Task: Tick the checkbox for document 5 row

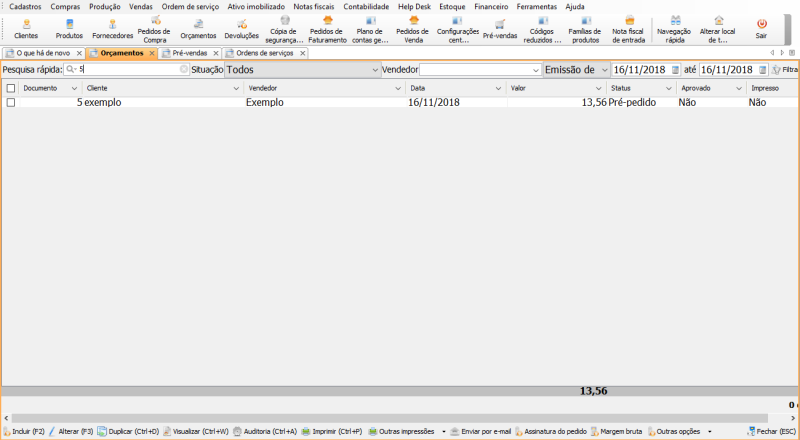Action: click(11, 103)
